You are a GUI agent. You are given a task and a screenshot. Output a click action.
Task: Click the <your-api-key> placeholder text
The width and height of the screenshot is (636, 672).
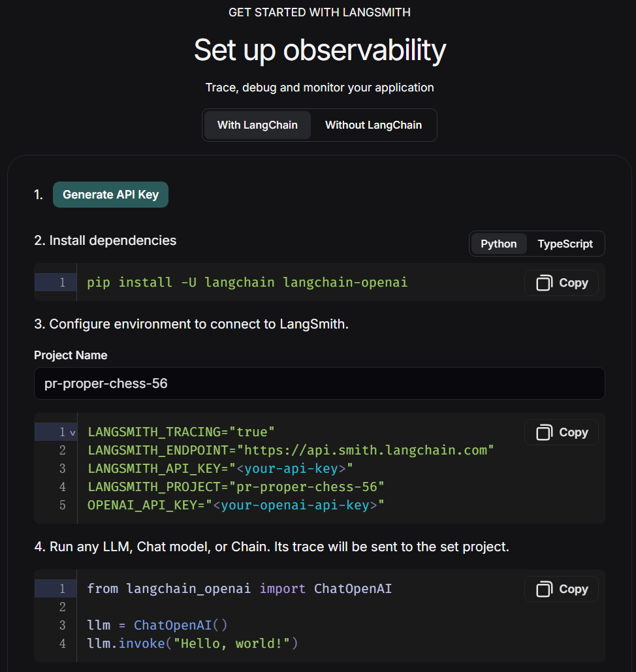(291, 468)
